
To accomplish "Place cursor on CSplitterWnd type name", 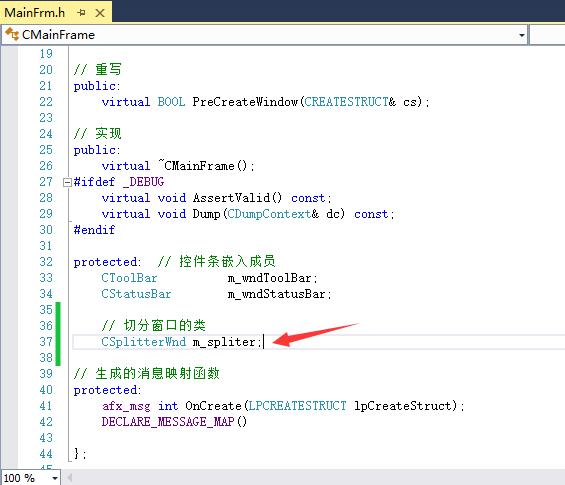I will pos(143,342).
